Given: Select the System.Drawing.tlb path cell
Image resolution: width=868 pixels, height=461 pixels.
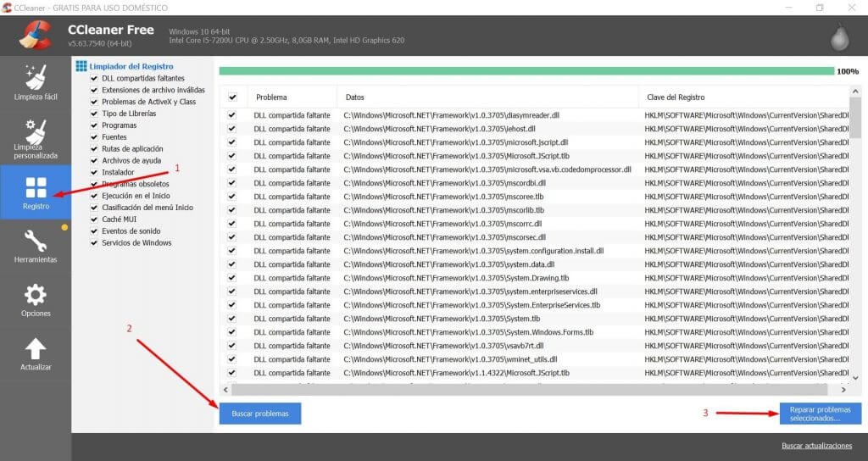Looking at the screenshot, I should pos(456,278).
